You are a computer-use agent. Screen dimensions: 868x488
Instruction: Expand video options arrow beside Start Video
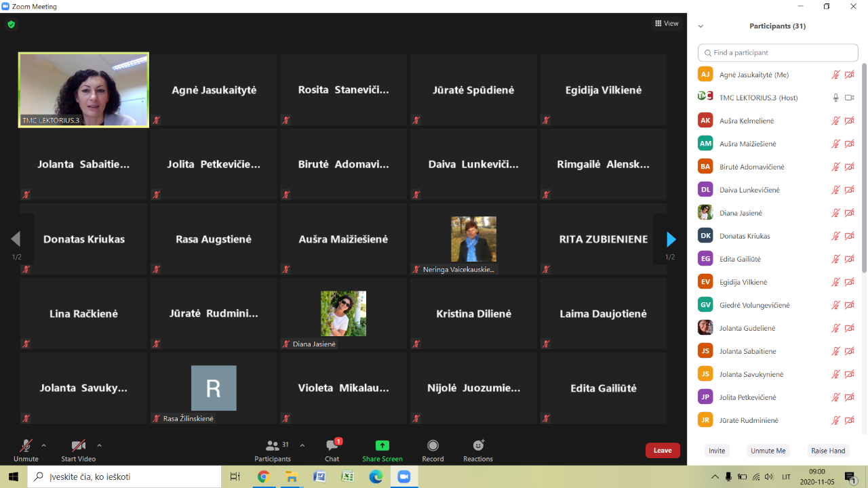99,445
